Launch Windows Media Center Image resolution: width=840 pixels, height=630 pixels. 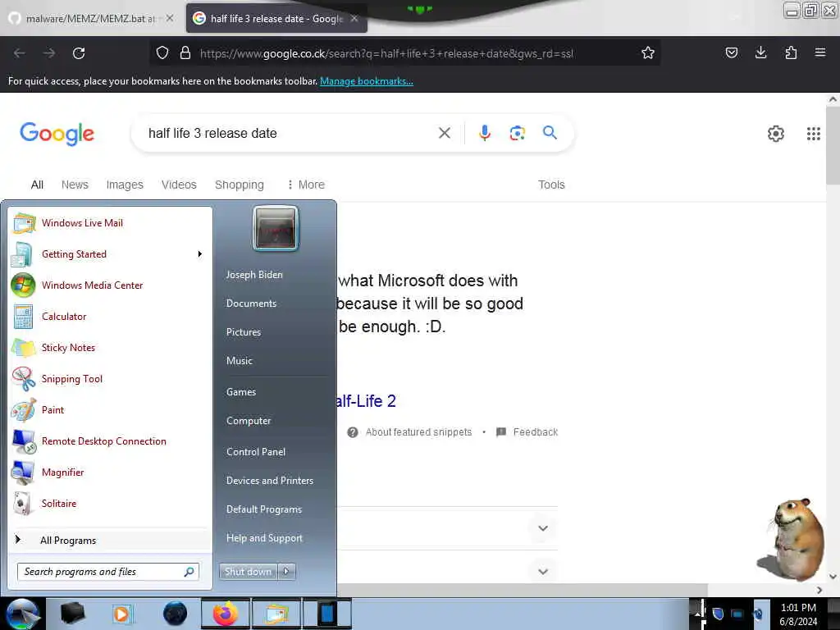(x=110, y=285)
